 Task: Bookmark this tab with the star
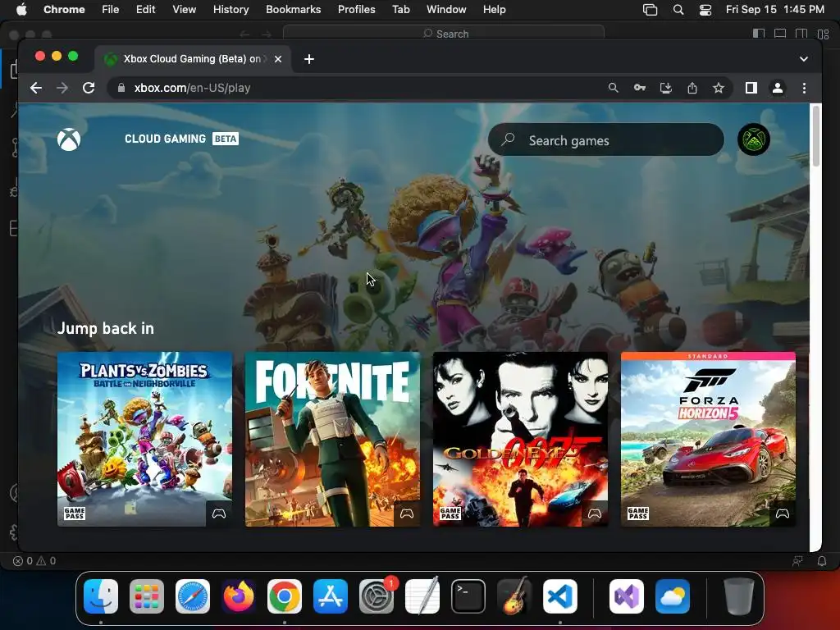[x=719, y=88]
